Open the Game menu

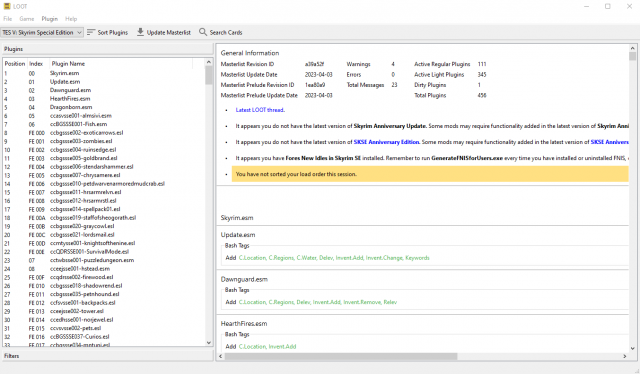click(27, 19)
